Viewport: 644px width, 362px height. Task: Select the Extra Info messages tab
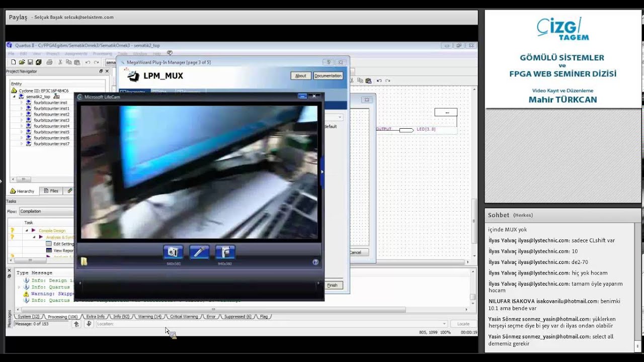coord(95,317)
